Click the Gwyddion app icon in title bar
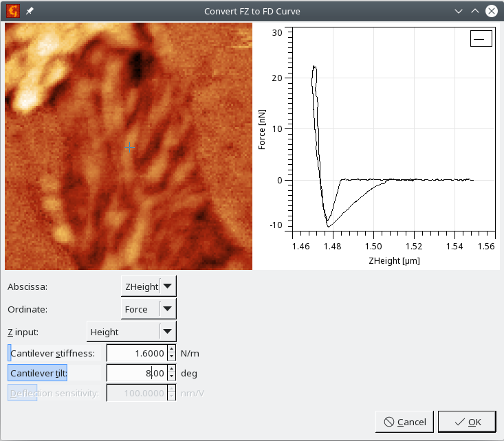 click(x=13, y=11)
